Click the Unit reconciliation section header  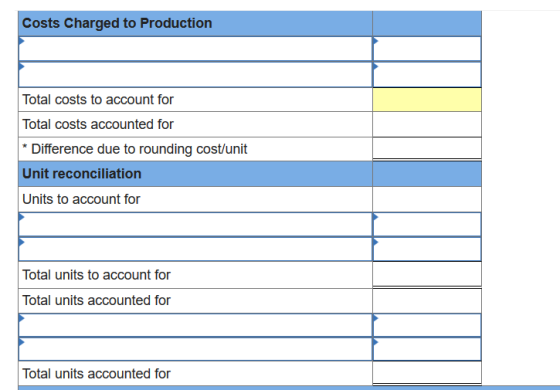[x=82, y=174]
